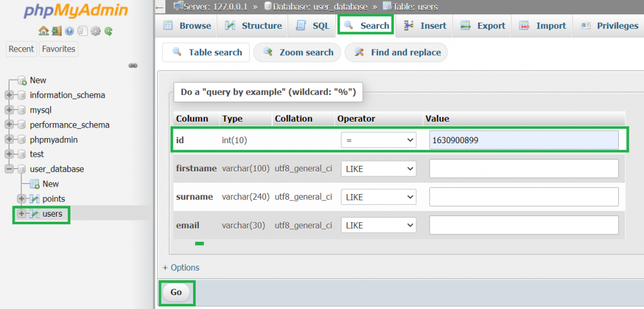
Task: Open operator dropdown for email column
Action: click(x=378, y=225)
